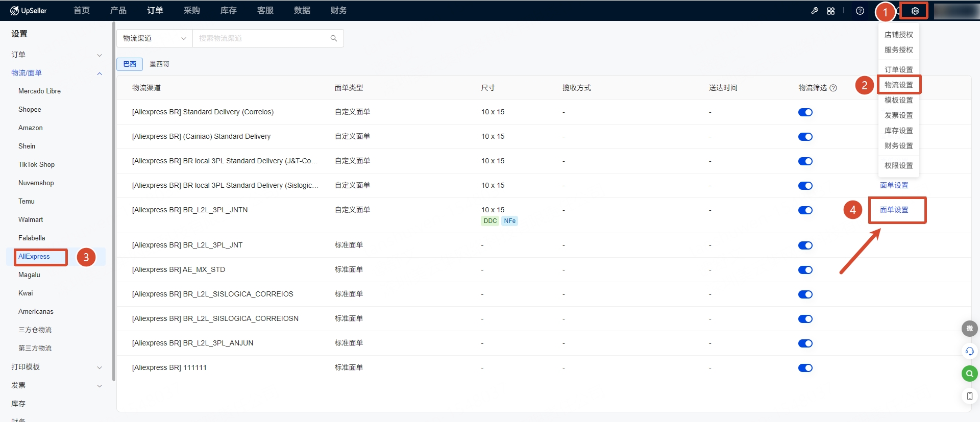Toggle BR_L2L_SISLOGICA_CORREIOSN filter switch
The image size is (980, 422).
[805, 319]
